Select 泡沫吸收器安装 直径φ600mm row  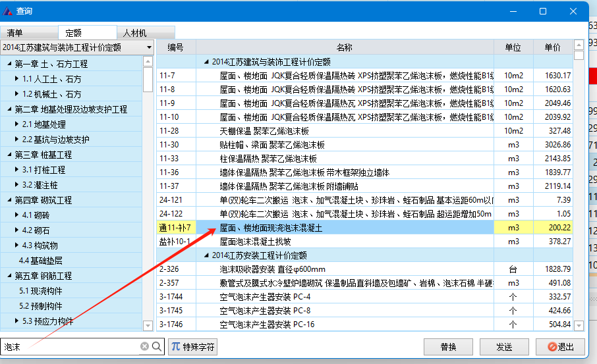click(x=365, y=269)
